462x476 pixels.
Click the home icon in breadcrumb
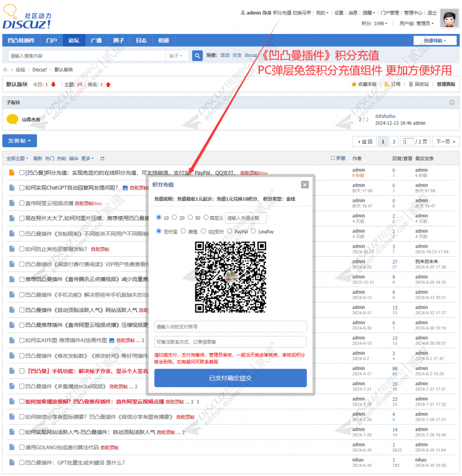pos(5,70)
